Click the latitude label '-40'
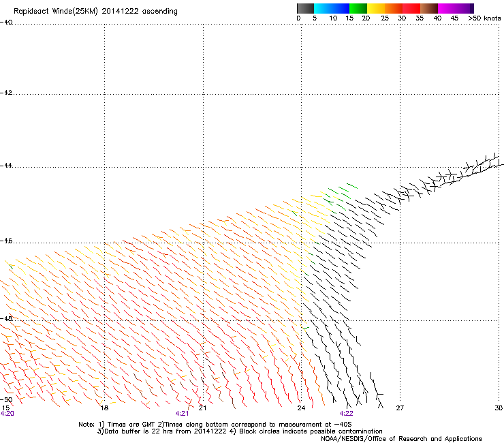This screenshot has width=504, height=443. click(6, 22)
